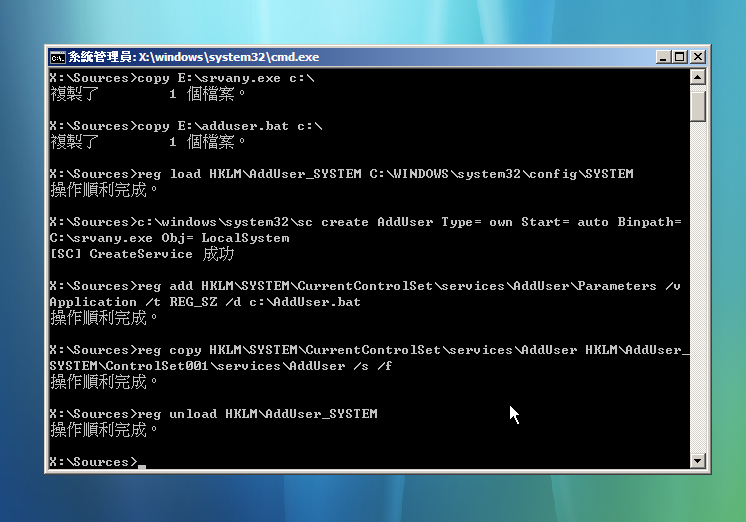
Task: Click the '[SC] CreateService 成功' output line
Action: [142, 254]
